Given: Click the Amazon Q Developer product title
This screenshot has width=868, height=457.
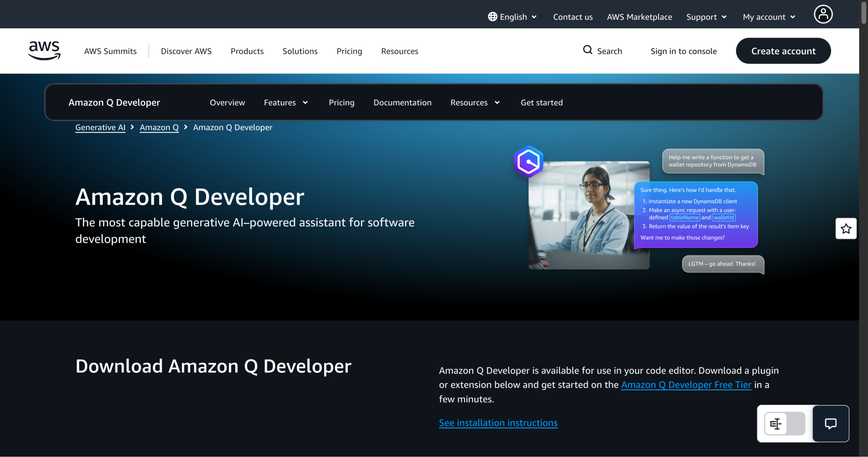Looking at the screenshot, I should (x=114, y=103).
